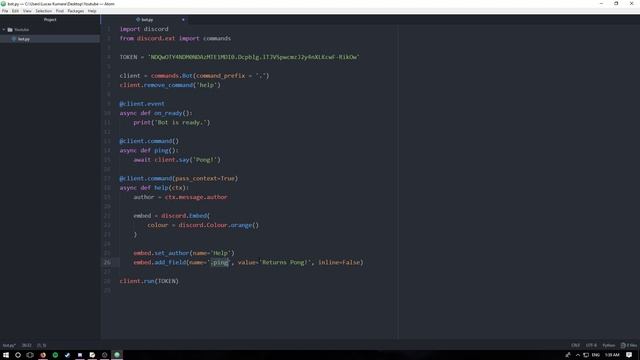Screen dimensions: 640x360
Task: Open the Find menu
Action: [x=60, y=11]
